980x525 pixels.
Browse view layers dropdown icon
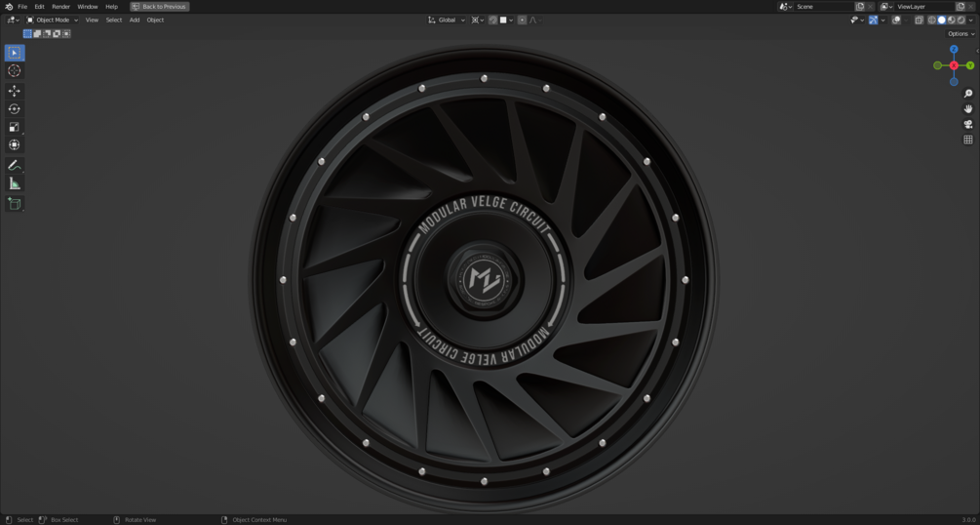(886, 6)
